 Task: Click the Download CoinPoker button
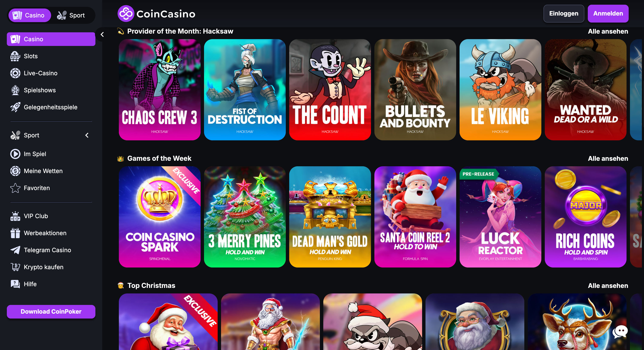(x=51, y=312)
